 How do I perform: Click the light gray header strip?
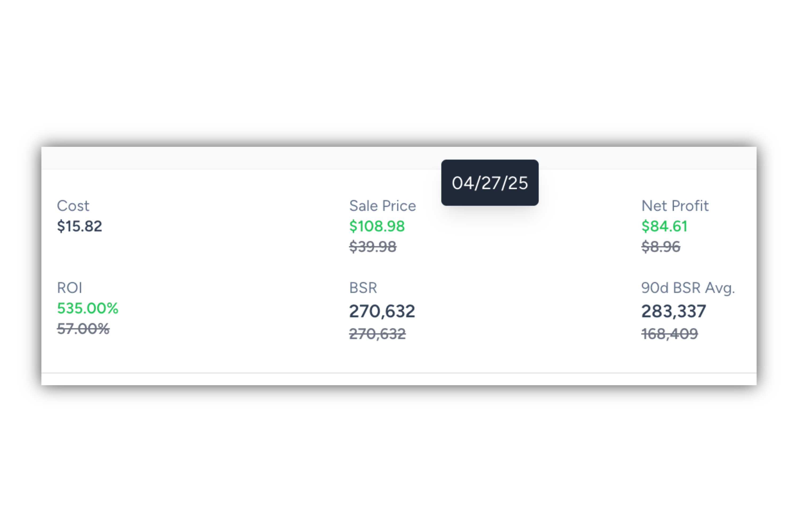coord(238,158)
